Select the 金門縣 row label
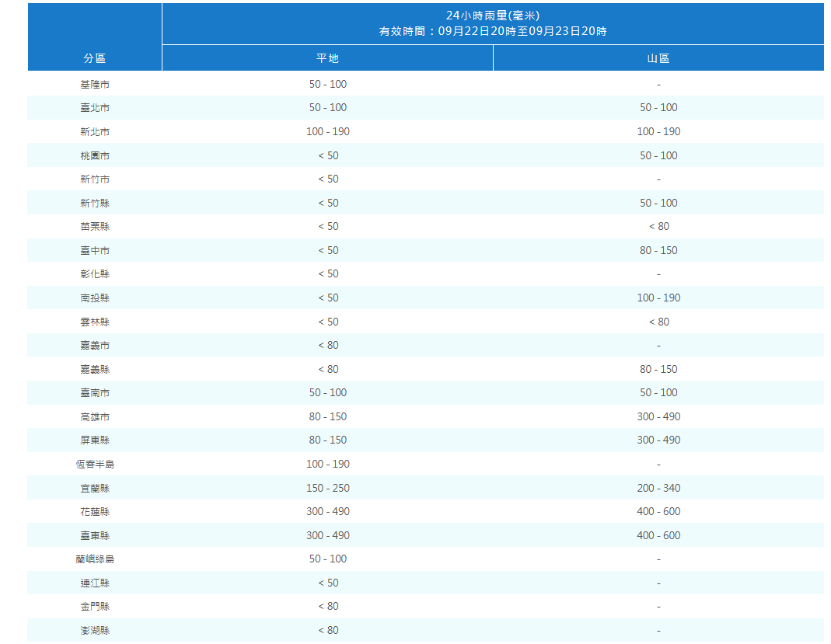 tap(95, 607)
